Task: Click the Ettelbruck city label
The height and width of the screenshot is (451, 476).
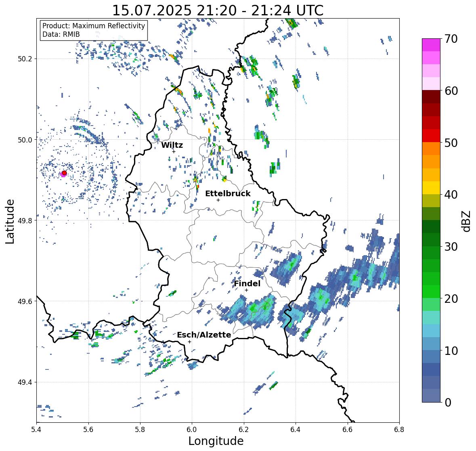Action: (228, 193)
